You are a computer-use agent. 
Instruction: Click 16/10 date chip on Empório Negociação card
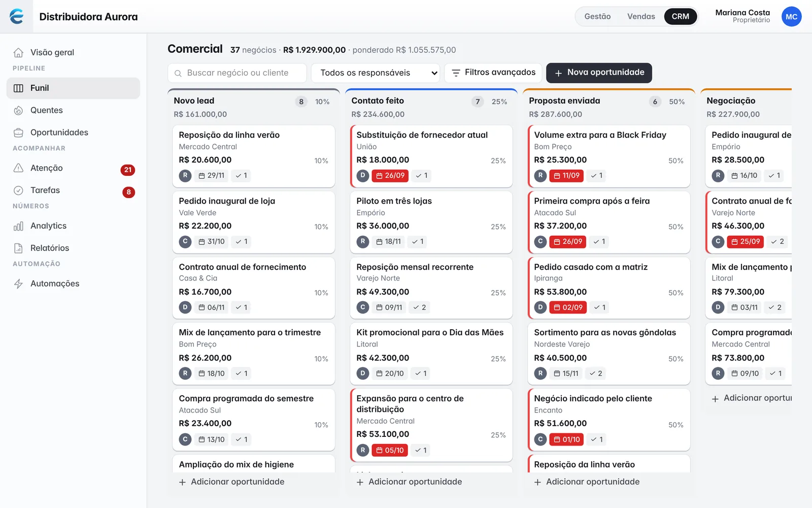point(744,176)
